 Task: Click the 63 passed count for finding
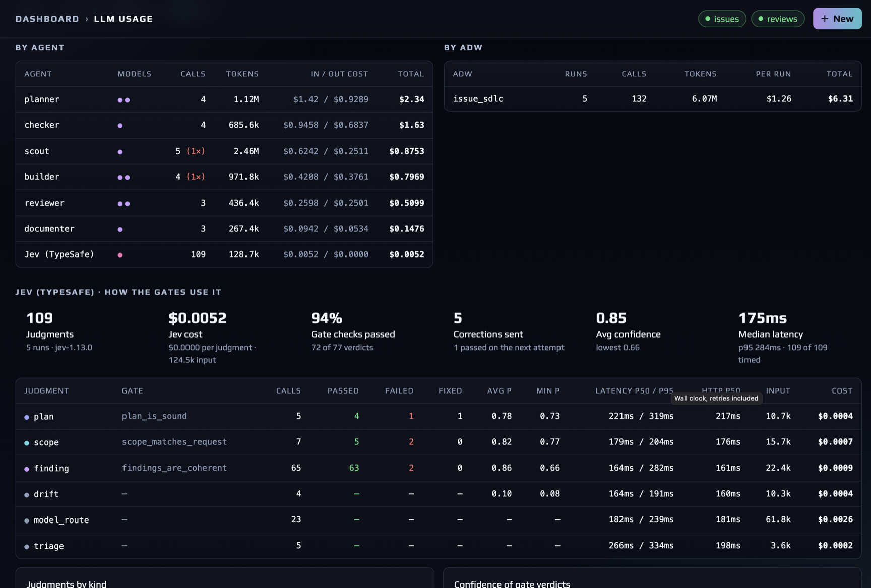click(354, 468)
